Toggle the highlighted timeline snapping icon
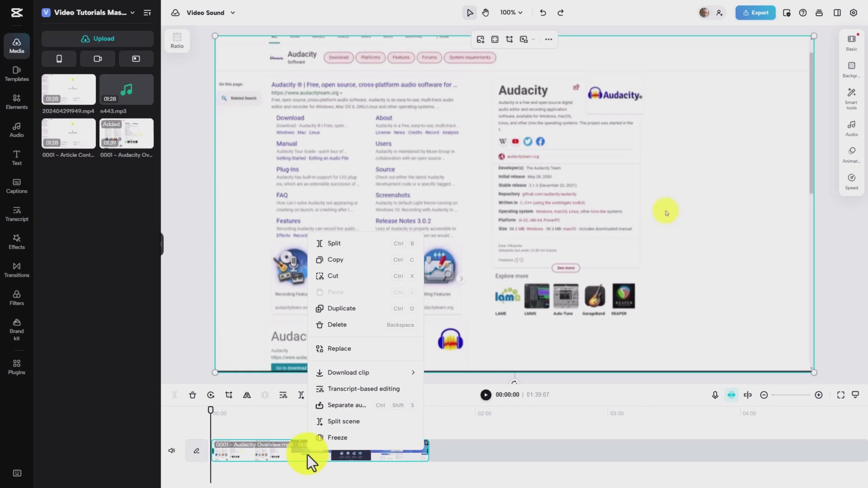The height and width of the screenshot is (488, 868). point(731,395)
